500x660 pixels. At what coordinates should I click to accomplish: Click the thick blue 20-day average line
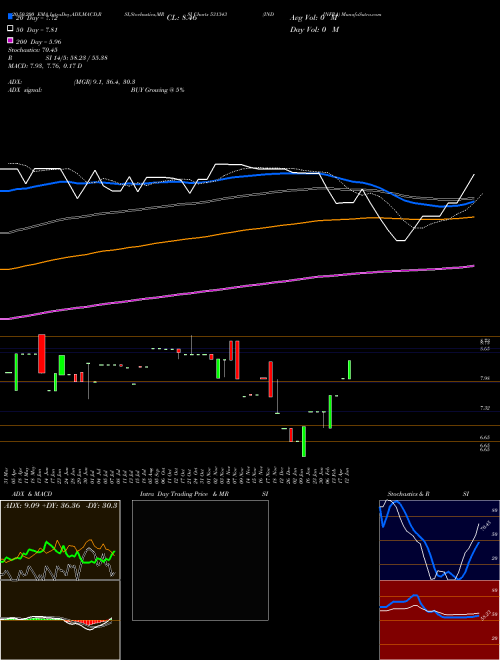tap(236, 176)
